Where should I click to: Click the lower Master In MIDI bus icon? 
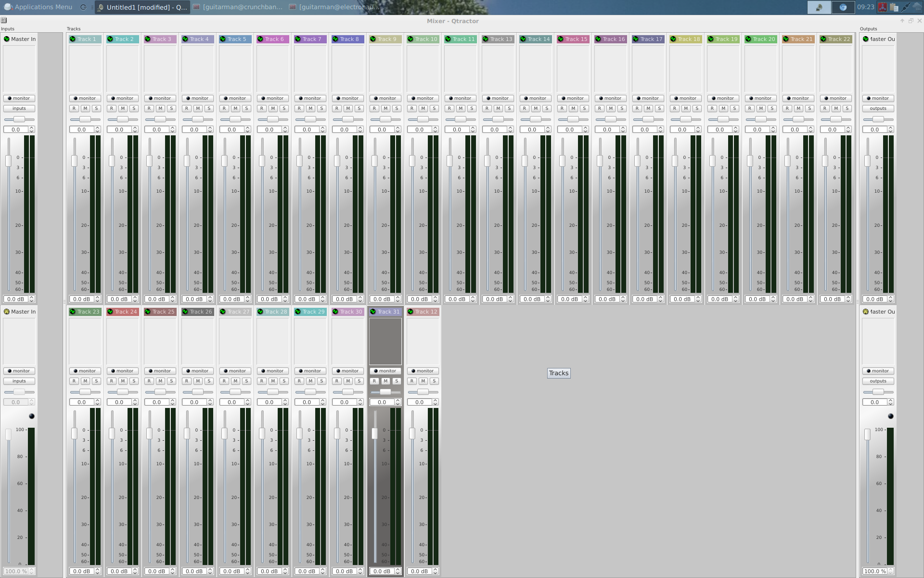(x=7, y=312)
